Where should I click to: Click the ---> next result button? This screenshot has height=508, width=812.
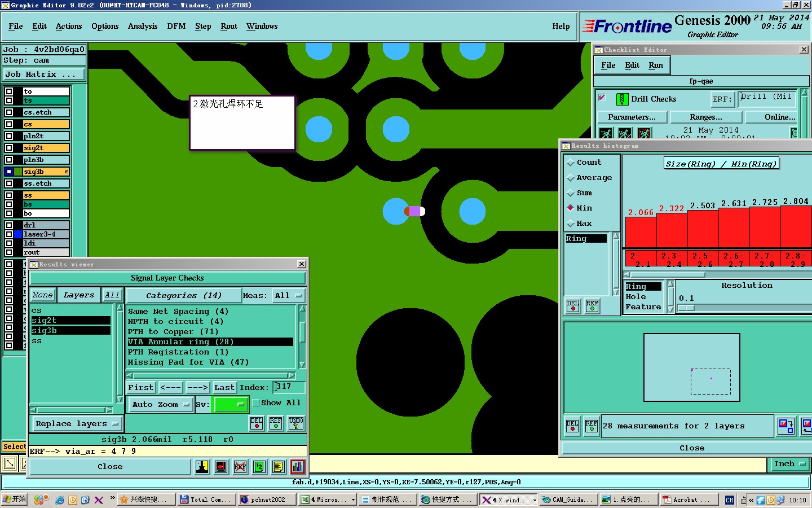pos(197,388)
